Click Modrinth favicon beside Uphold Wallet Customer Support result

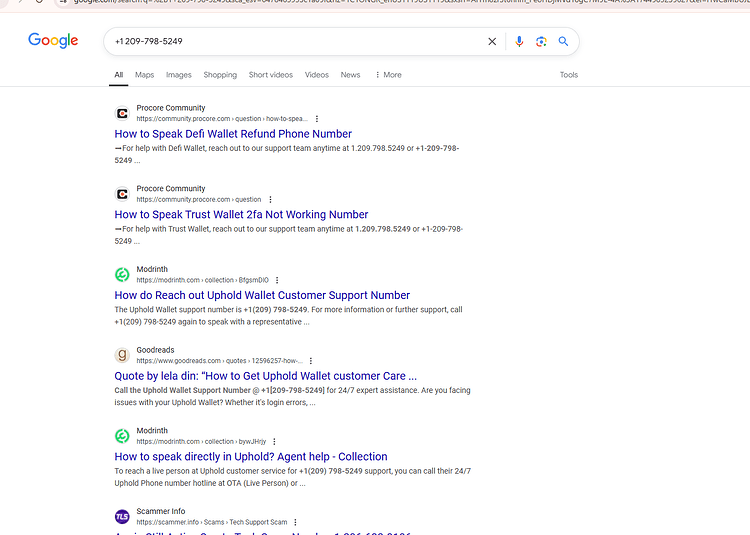tap(122, 275)
